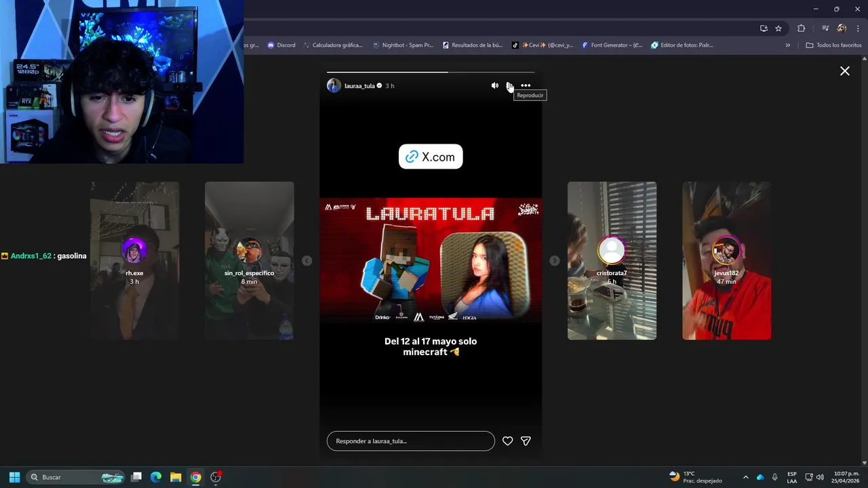Open the network tray icon
Screen dimensions: 868x488
pos(809,477)
